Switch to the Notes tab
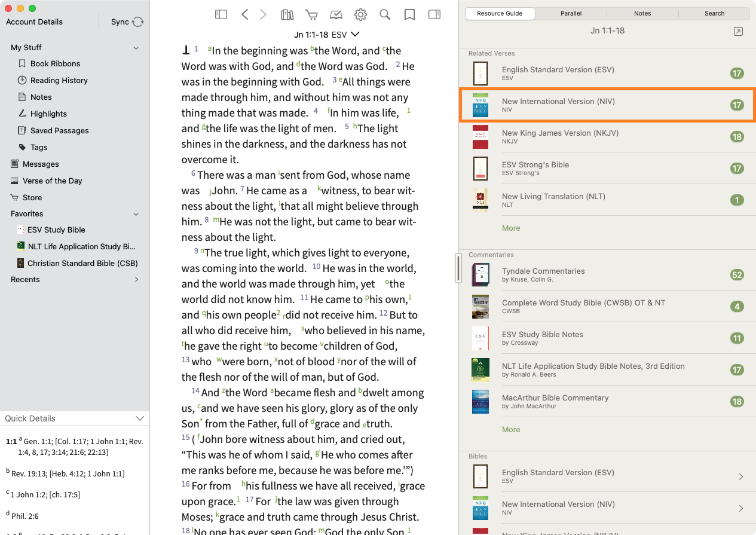The image size is (756, 535). pyautogui.click(x=643, y=13)
